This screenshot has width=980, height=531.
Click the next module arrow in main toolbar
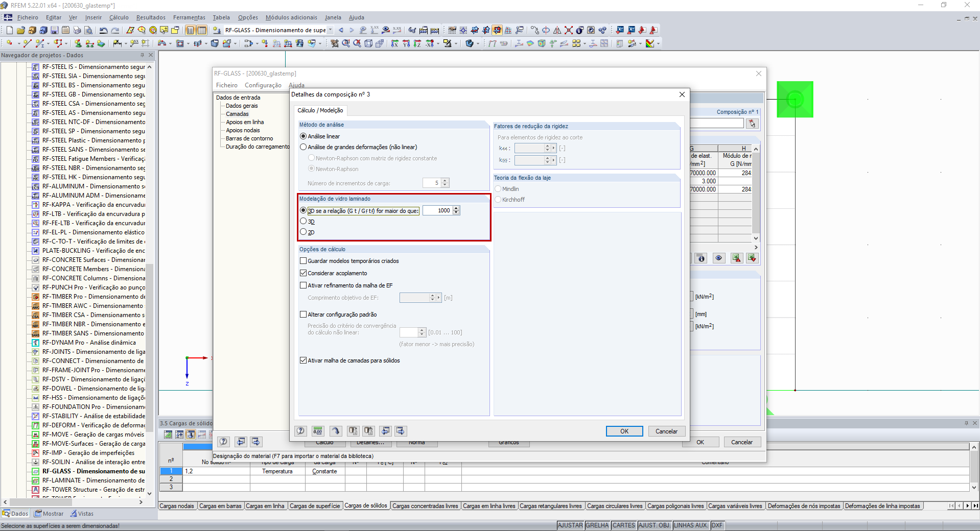coord(352,30)
